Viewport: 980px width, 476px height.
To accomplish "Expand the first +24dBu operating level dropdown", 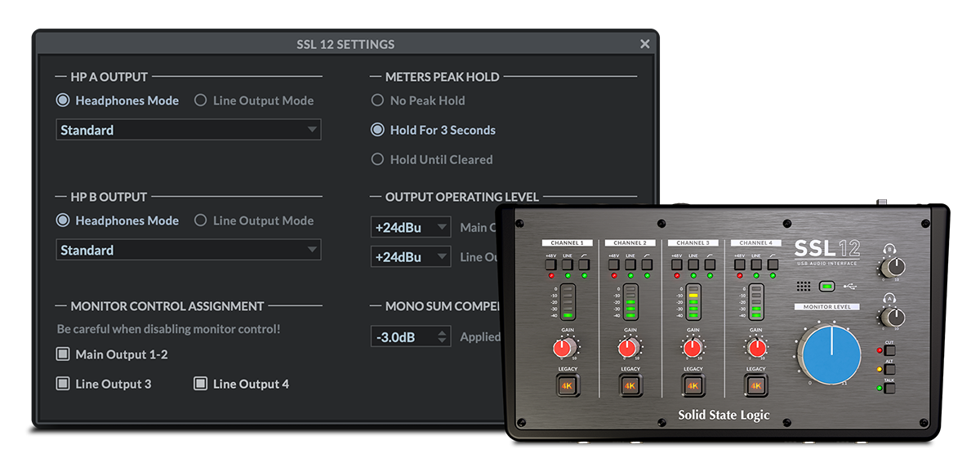I will [x=410, y=227].
